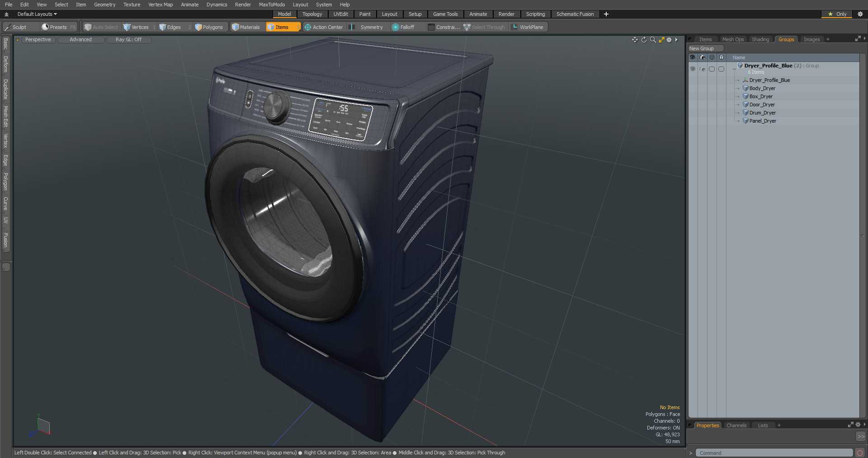Open the main layout settings gear
868x458 pixels.
(860, 14)
